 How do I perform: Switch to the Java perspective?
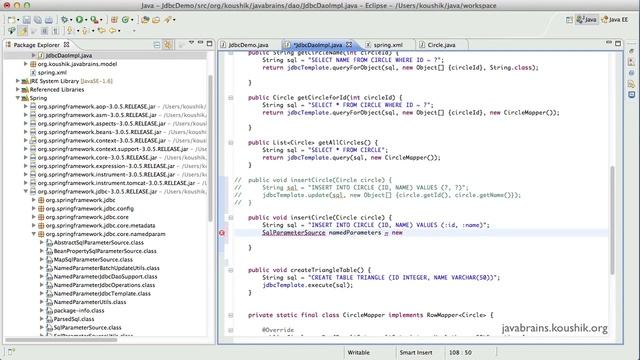pyautogui.click(x=587, y=20)
